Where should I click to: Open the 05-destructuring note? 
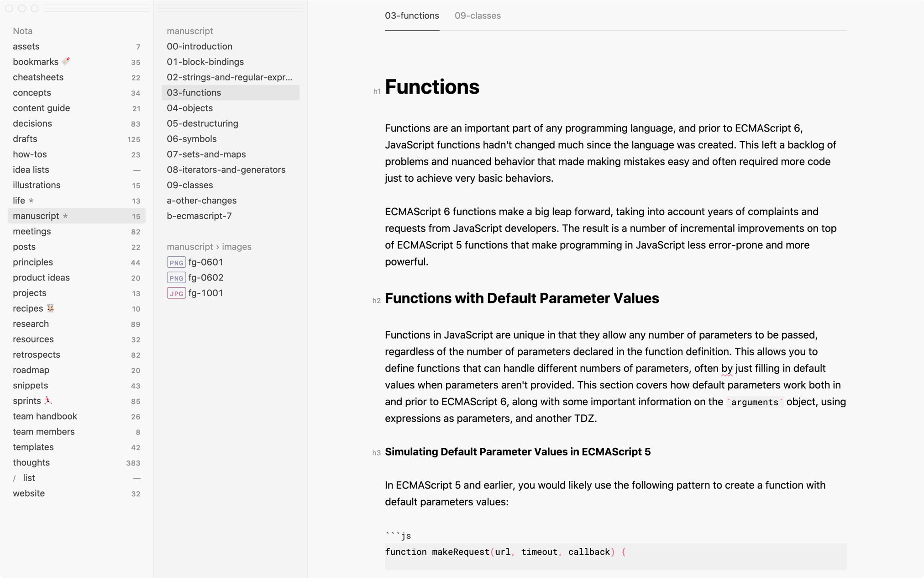pyautogui.click(x=231, y=123)
